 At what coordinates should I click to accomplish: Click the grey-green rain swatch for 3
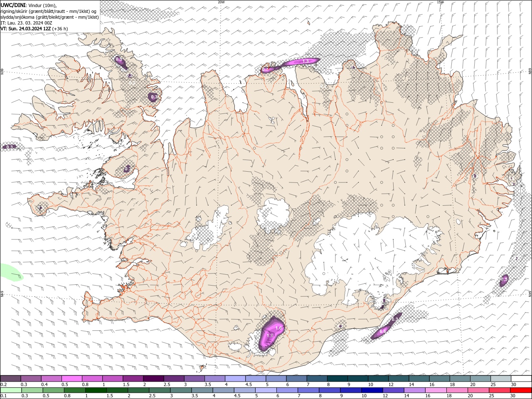pos(181,390)
